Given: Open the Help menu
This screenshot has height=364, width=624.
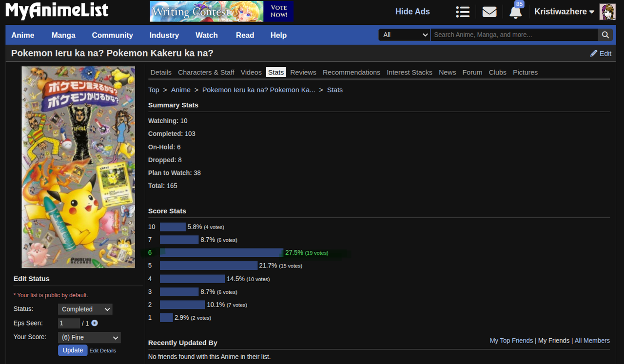Looking at the screenshot, I should point(279,35).
